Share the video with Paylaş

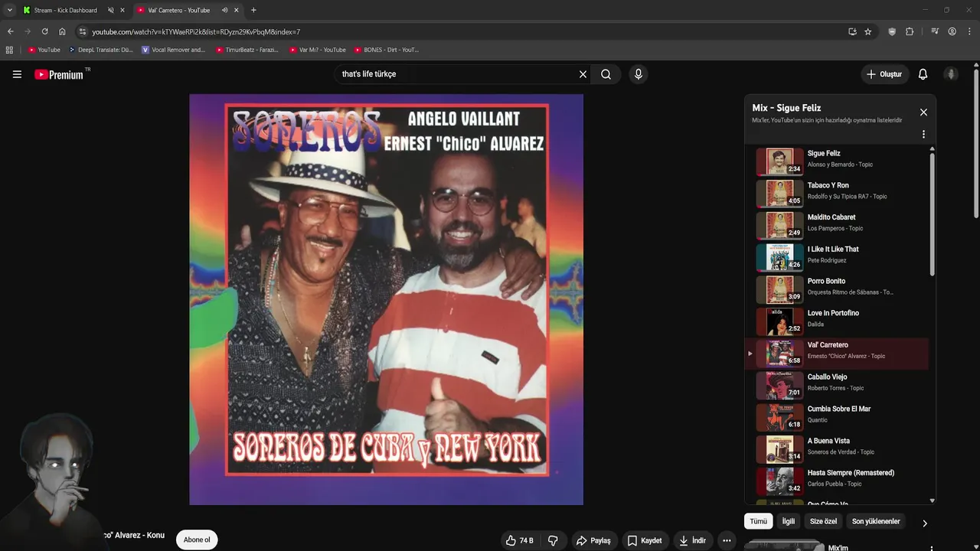593,540
